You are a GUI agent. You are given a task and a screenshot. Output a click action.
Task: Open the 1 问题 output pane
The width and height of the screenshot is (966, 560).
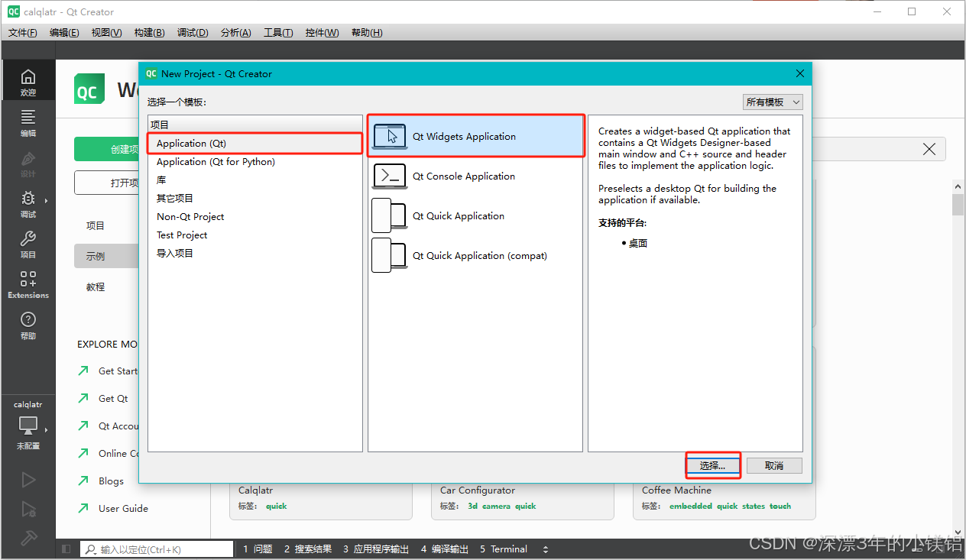258,549
